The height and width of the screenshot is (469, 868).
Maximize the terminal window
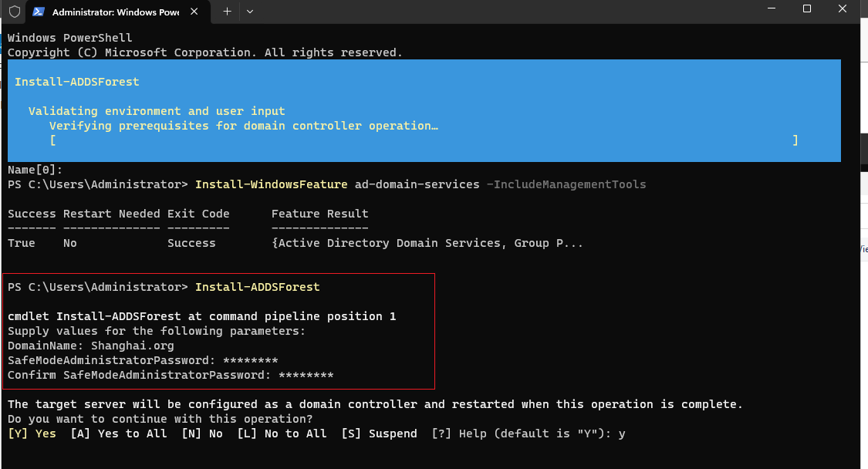click(806, 8)
